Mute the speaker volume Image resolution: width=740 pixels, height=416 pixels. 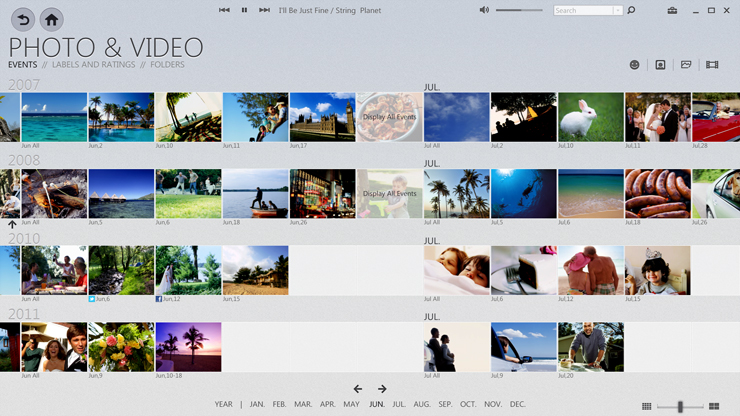(484, 10)
